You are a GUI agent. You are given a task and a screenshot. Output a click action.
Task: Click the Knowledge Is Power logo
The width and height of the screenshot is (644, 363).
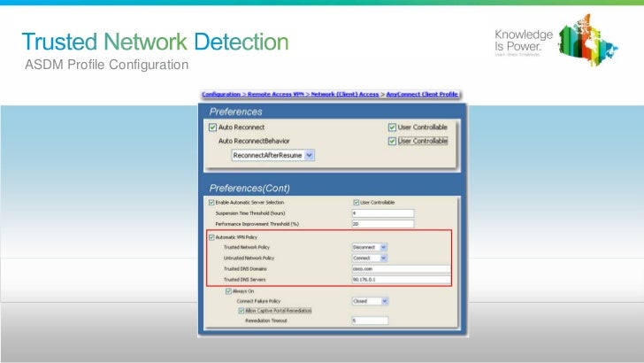556,41
